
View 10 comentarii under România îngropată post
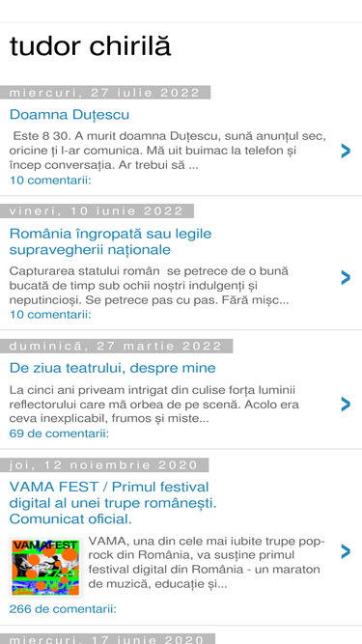tap(50, 315)
